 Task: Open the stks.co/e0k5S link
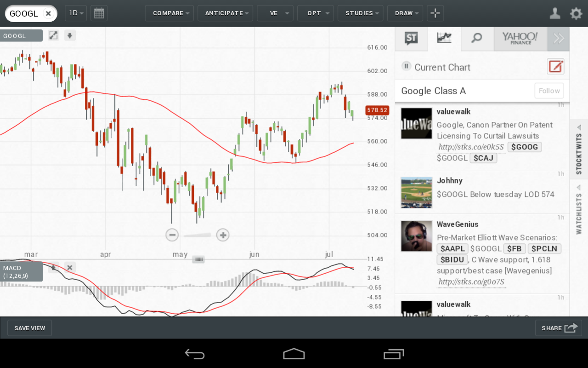point(471,147)
